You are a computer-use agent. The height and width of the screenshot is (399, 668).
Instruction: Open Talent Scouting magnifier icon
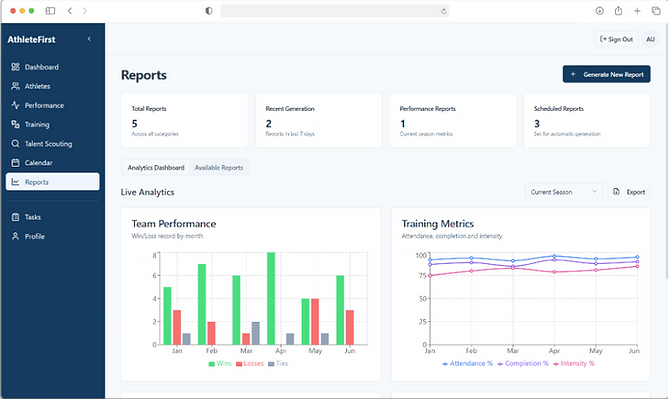[x=15, y=144]
